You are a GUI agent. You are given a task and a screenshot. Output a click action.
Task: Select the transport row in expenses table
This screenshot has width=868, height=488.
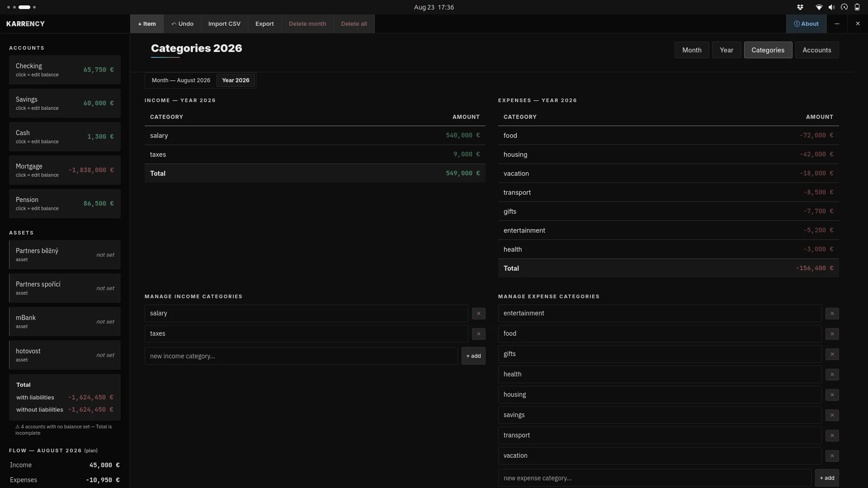[669, 192]
